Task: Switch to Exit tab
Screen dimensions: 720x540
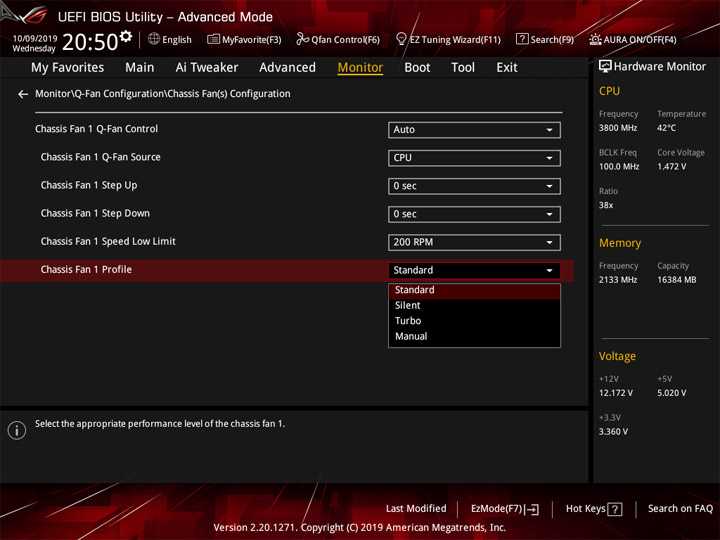Action: click(507, 68)
